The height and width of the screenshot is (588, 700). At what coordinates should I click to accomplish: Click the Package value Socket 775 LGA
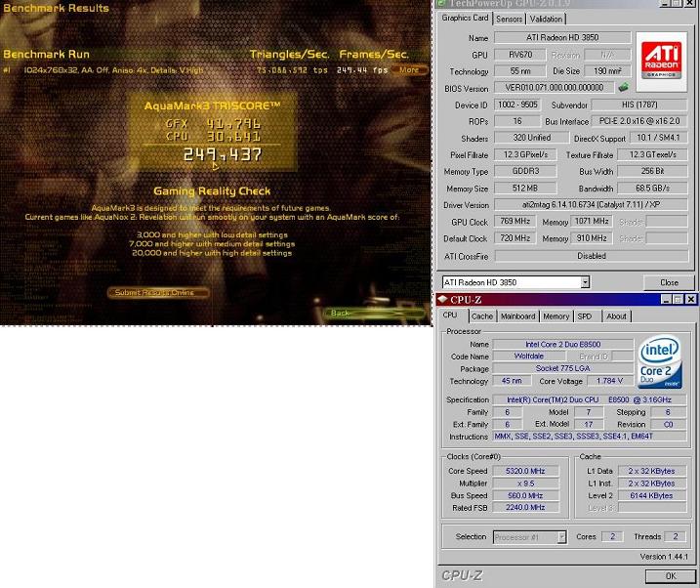[562, 368]
